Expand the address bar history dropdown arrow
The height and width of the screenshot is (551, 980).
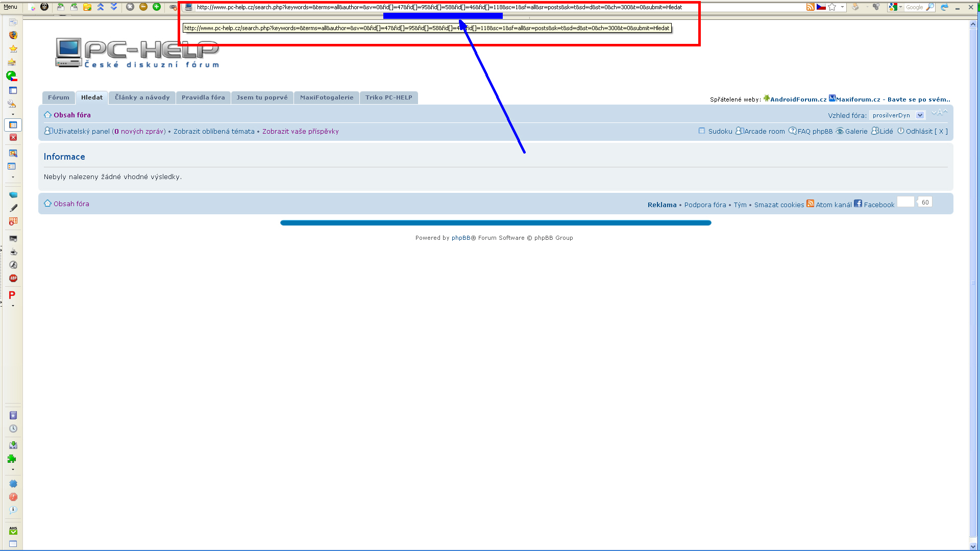[x=842, y=7]
